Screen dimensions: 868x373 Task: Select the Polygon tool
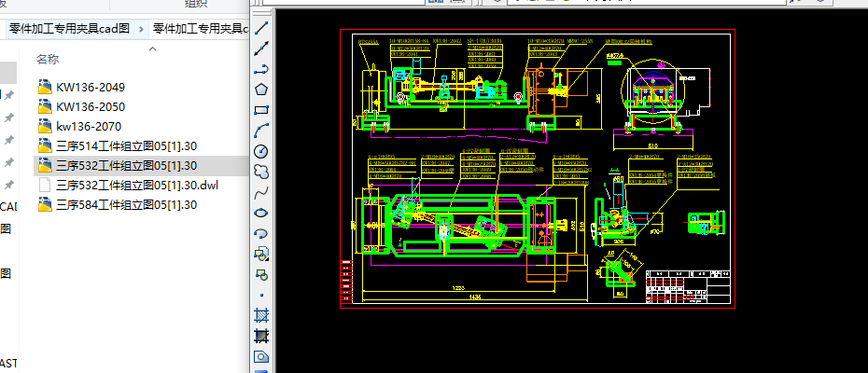[261, 90]
